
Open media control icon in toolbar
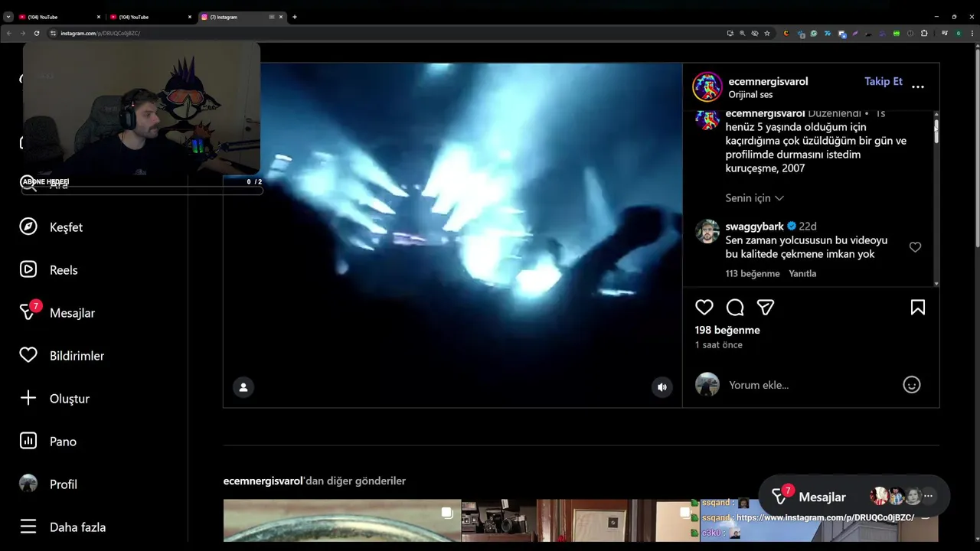(x=946, y=33)
